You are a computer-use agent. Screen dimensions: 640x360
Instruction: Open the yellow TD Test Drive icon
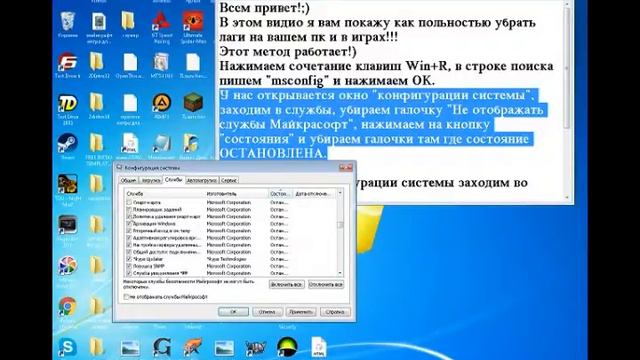tap(67, 103)
